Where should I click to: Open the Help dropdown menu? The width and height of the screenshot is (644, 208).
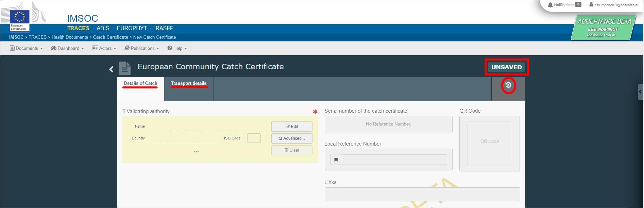[x=177, y=48]
